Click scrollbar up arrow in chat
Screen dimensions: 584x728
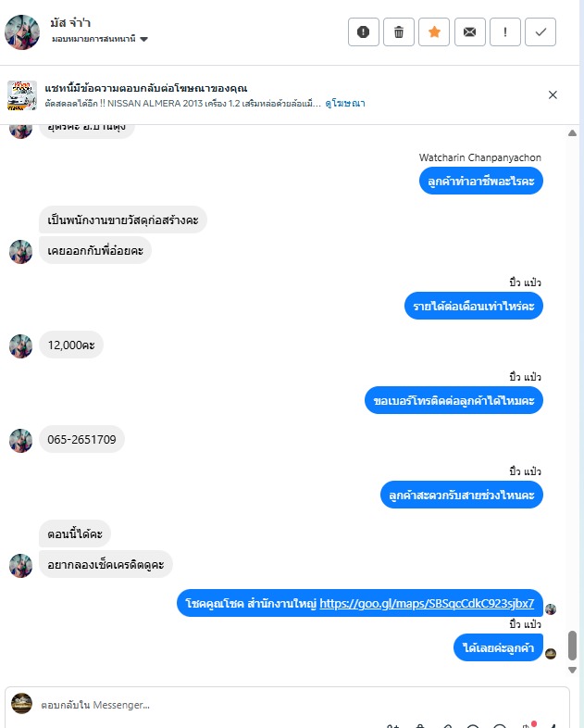[572, 132]
